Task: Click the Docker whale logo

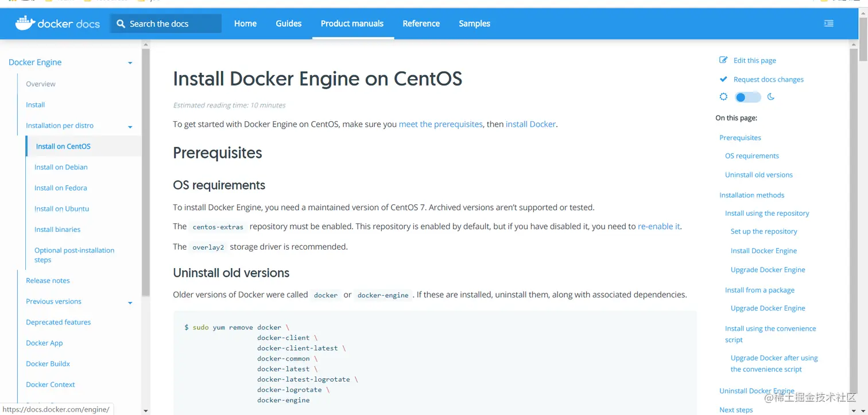Action: pos(25,24)
